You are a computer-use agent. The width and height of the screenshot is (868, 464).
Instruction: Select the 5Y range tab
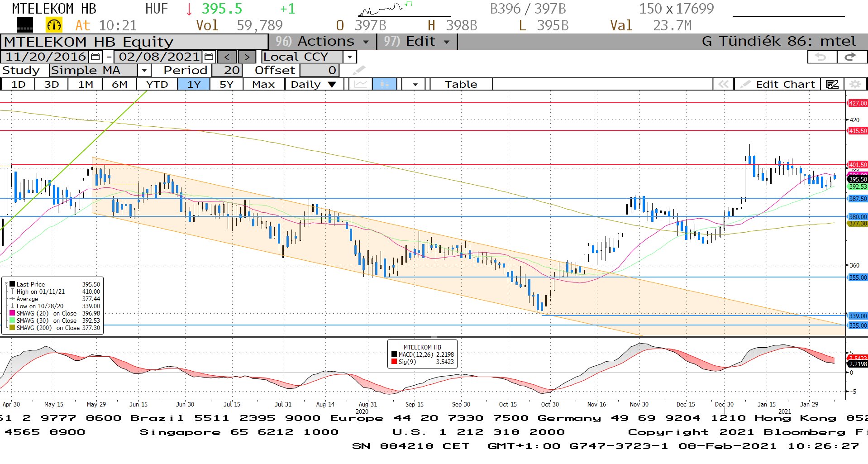(226, 84)
